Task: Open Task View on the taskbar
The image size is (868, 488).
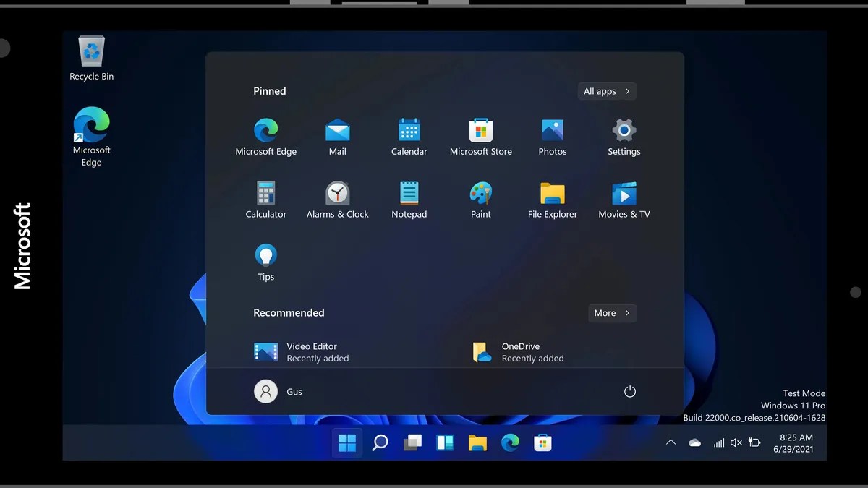Action: (x=412, y=442)
